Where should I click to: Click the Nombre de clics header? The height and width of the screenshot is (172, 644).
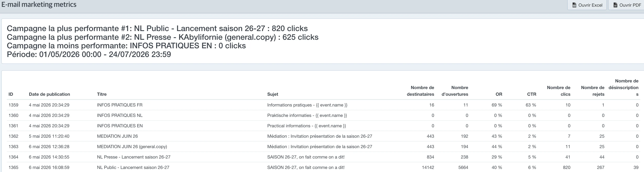558,91
